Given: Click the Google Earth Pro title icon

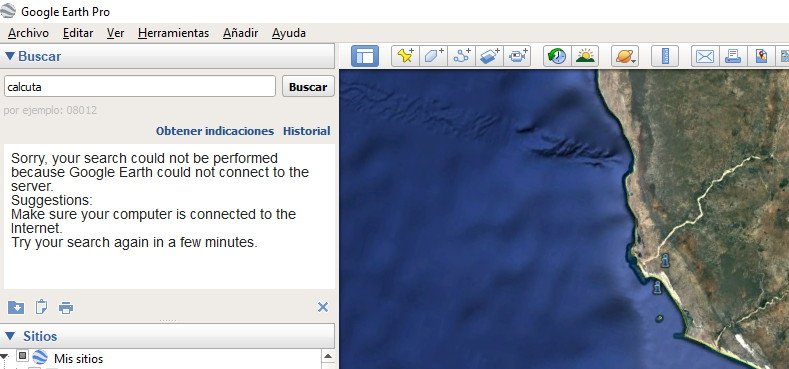Looking at the screenshot, I should 8,11.
